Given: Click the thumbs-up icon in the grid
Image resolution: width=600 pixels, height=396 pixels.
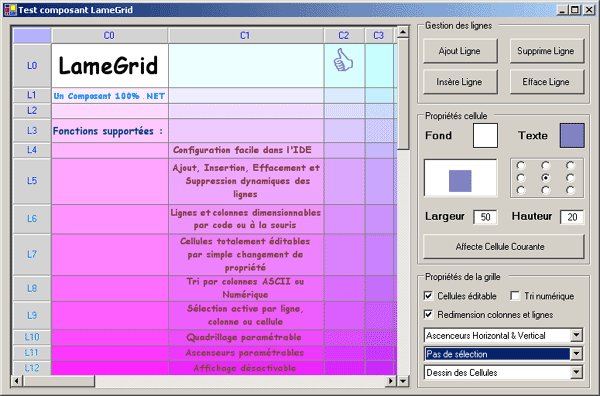Looking at the screenshot, I should pyautogui.click(x=343, y=60).
